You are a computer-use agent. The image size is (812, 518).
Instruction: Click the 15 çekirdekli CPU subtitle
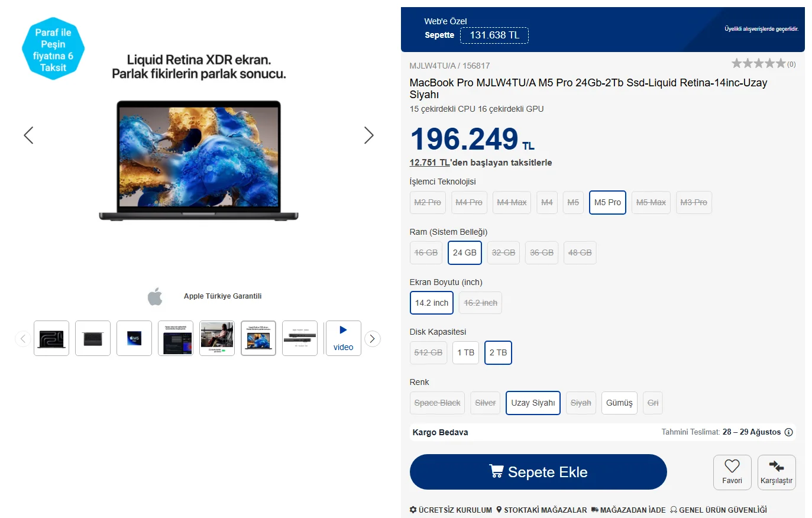(x=477, y=109)
